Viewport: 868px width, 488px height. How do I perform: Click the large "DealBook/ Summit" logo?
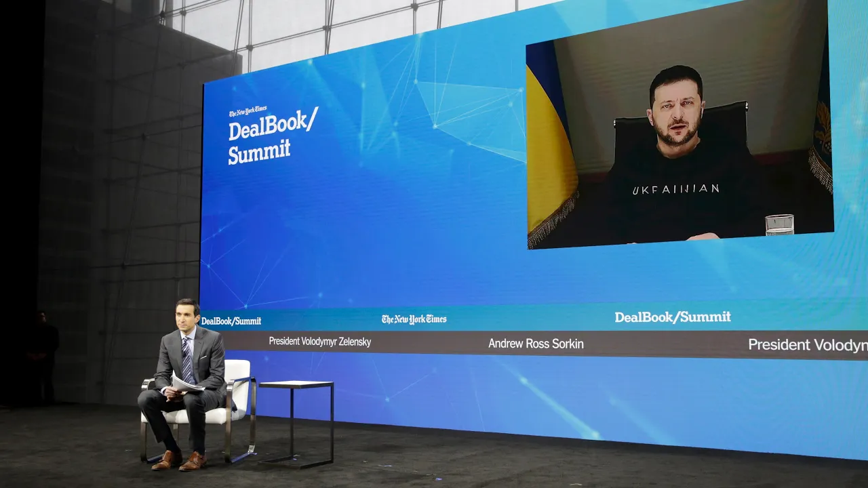pyautogui.click(x=273, y=136)
